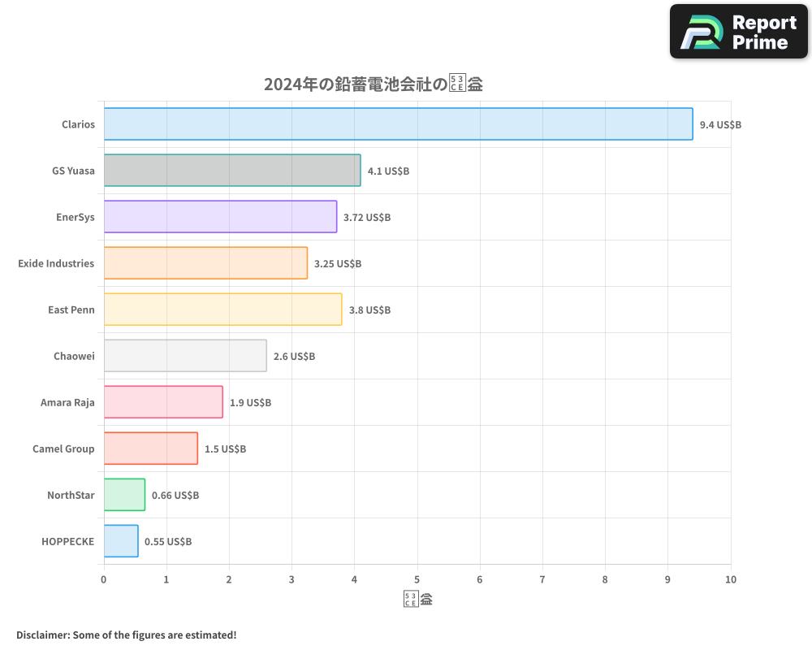Click the Clarios revenue bar

click(x=398, y=124)
